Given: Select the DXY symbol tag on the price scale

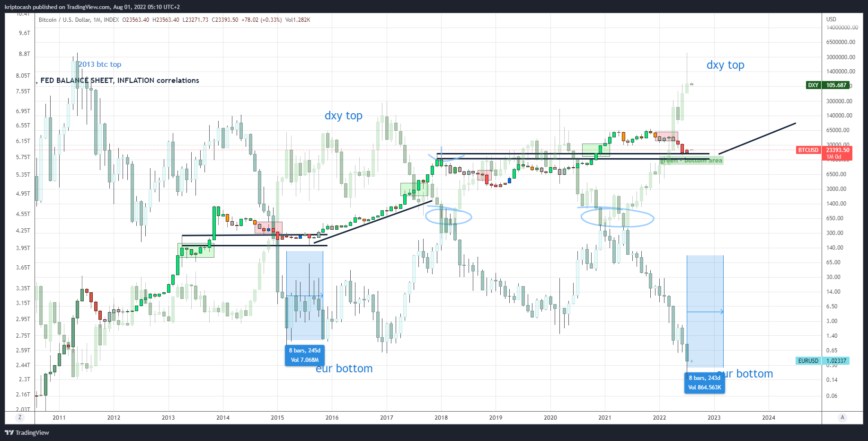Looking at the screenshot, I should click(x=813, y=85).
